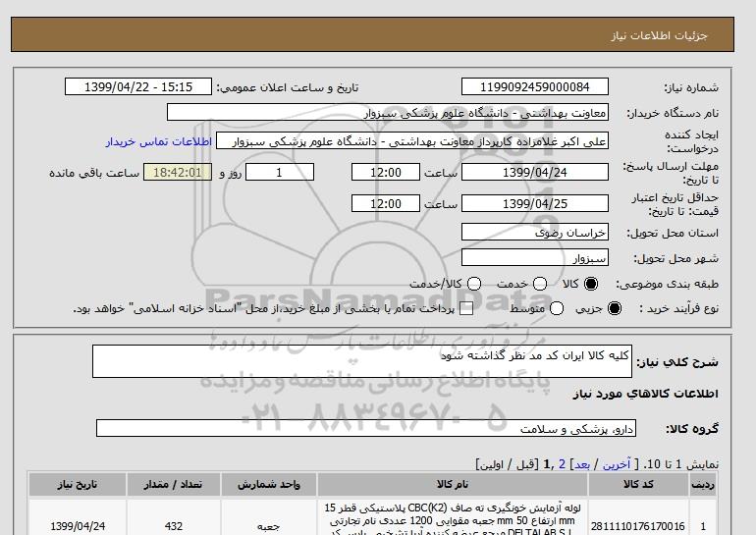Click the کد کالا column header
The width and height of the screenshot is (756, 535).
tap(638, 484)
